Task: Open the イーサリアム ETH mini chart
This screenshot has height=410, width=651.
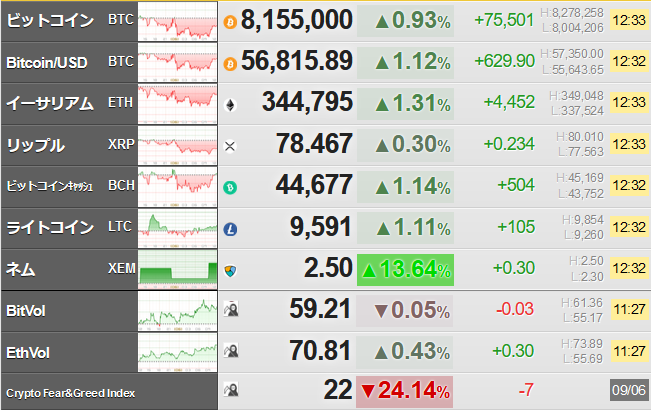Action: pyautogui.click(x=177, y=104)
